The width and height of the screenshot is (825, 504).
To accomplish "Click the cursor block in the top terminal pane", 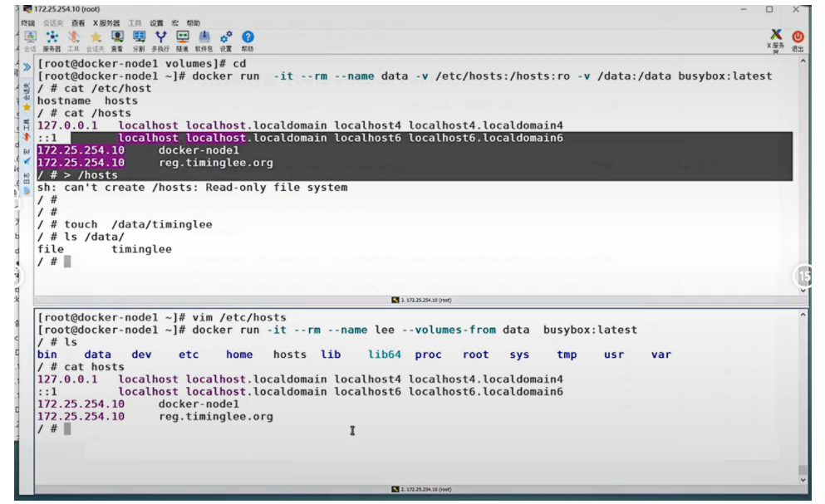I will (x=67, y=262).
